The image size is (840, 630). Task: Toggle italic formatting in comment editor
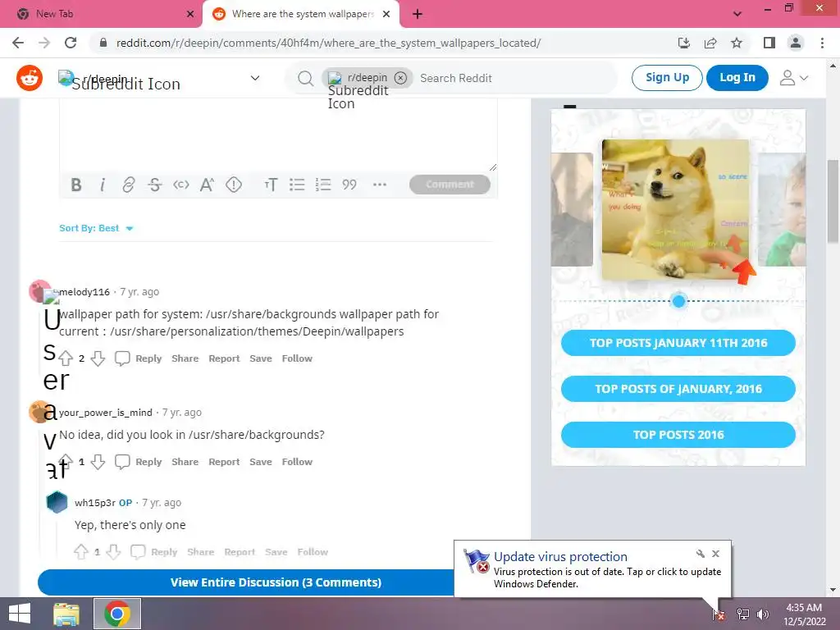point(103,185)
